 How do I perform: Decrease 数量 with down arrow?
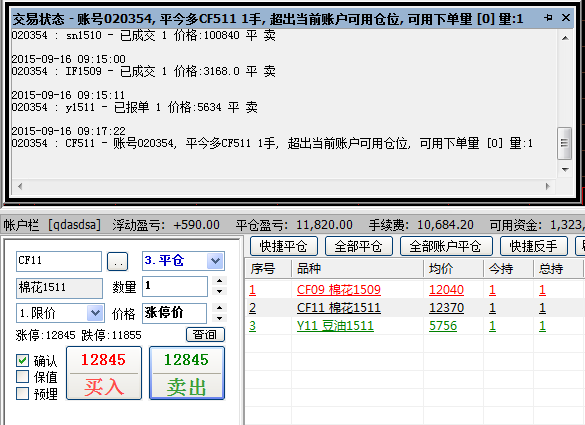219,291
